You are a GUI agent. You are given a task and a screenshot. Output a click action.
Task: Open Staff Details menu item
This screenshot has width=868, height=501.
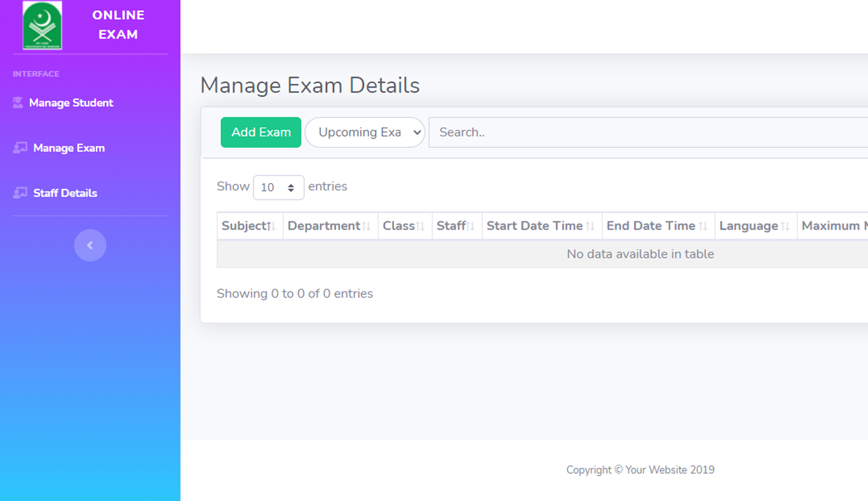coord(65,193)
